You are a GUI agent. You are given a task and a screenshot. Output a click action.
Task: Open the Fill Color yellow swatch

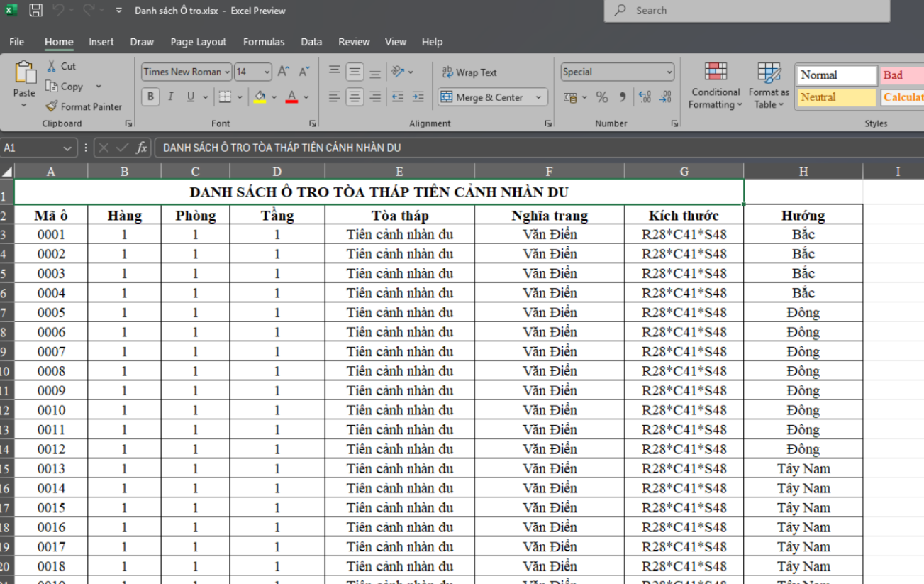click(x=260, y=102)
